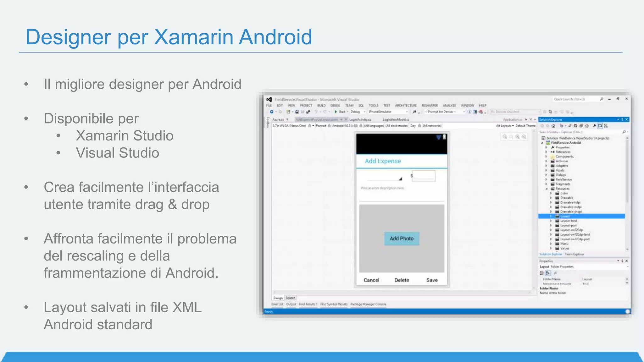This screenshot has height=362, width=644.
Task: Click the Cancel button in the designer preview
Action: click(371, 280)
